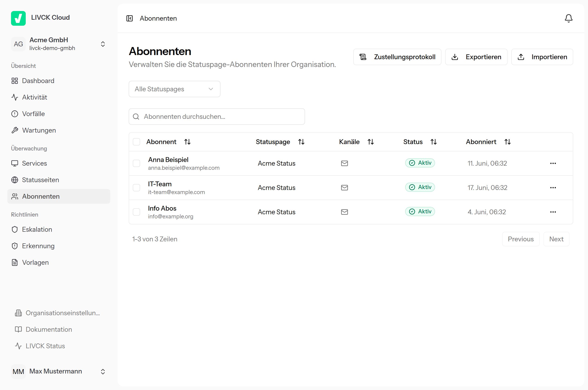
Task: Click the 11. Juni, 06:32 date
Action: tap(487, 163)
